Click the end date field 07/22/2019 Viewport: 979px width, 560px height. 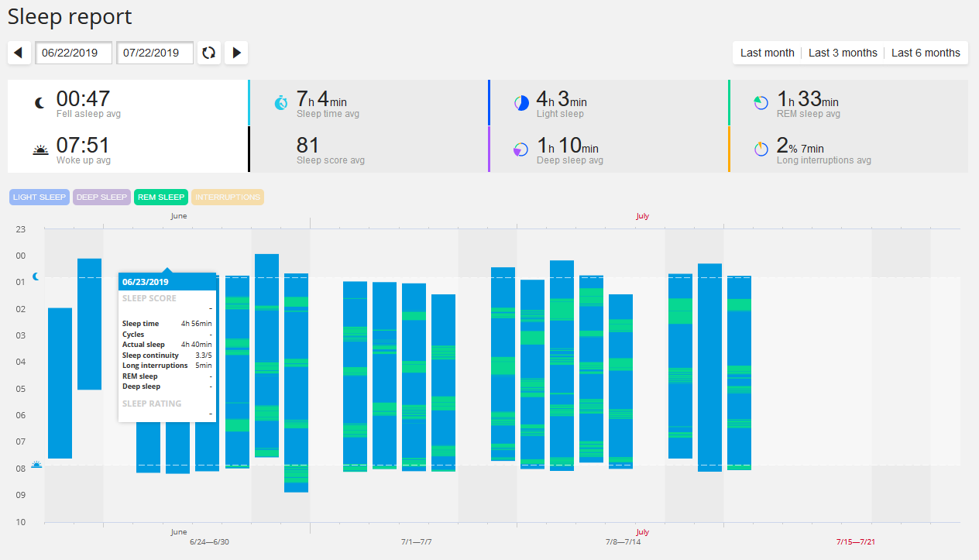155,53
